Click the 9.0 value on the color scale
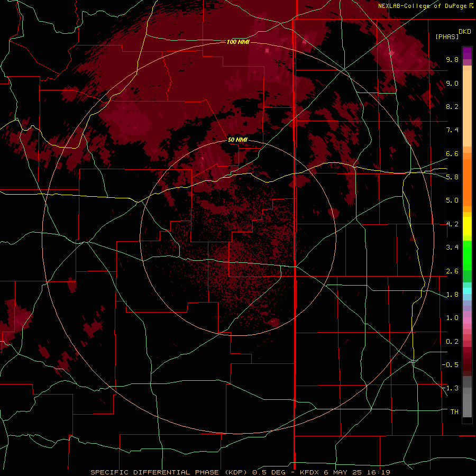This screenshot has width=476, height=476. 452,83
